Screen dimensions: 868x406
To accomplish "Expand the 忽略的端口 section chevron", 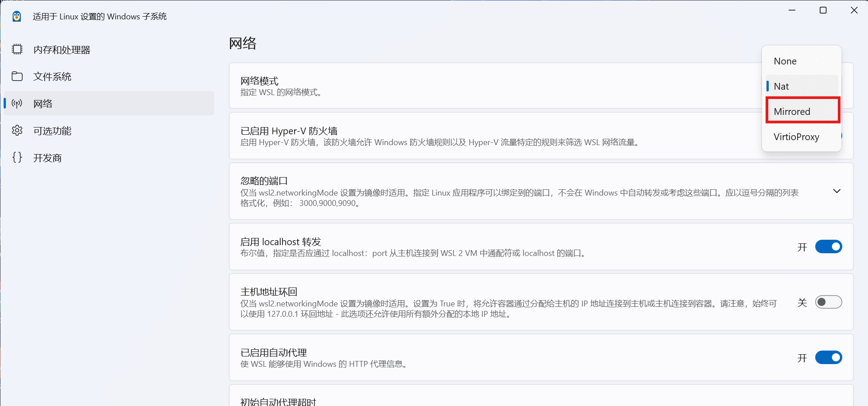I will (x=836, y=192).
